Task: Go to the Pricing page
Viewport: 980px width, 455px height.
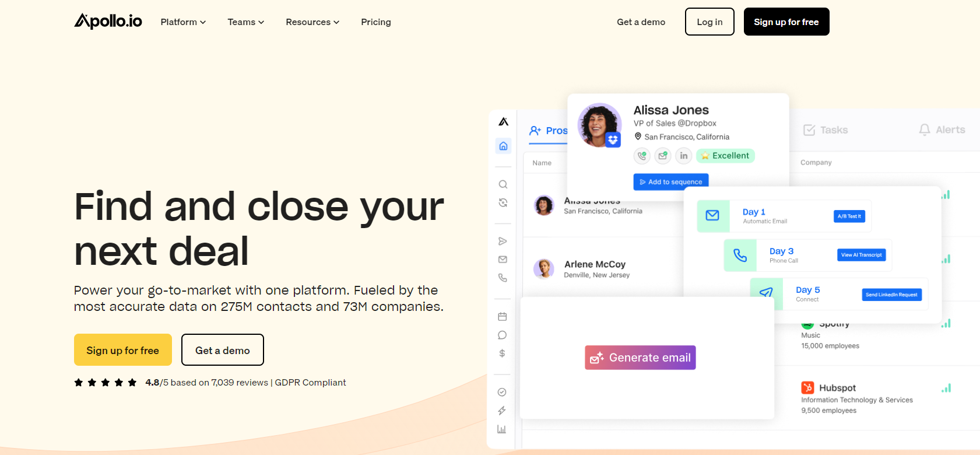Action: click(x=375, y=22)
